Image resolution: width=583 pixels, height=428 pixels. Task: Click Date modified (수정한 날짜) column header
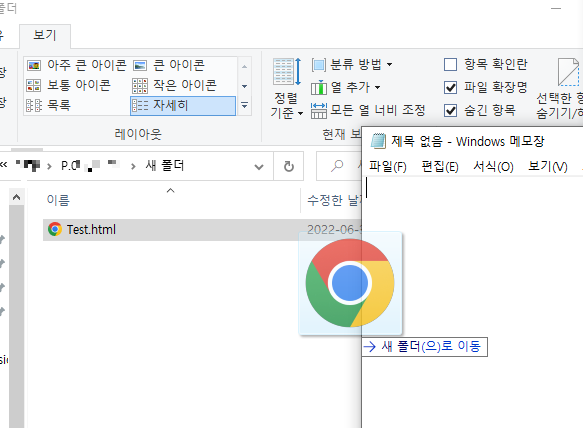click(x=334, y=200)
